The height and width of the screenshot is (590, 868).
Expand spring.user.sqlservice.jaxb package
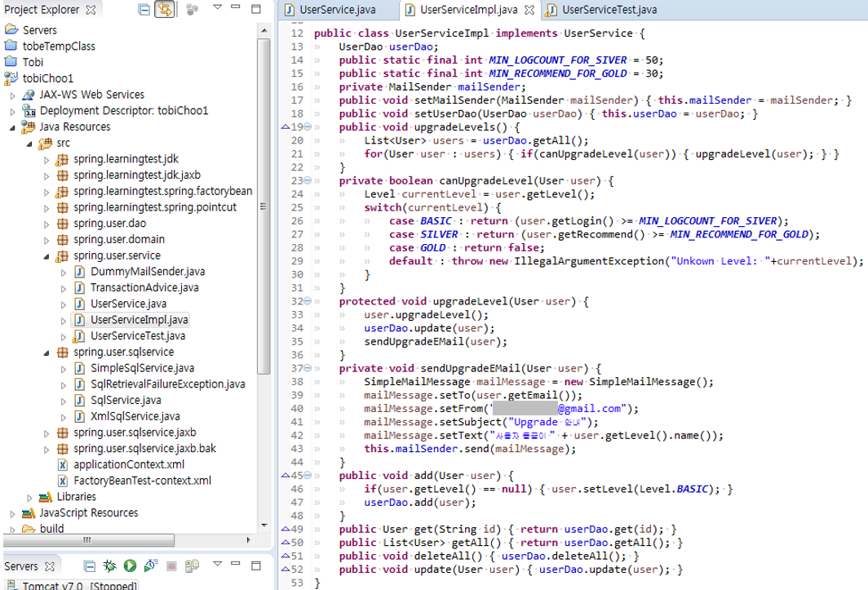[x=46, y=433]
